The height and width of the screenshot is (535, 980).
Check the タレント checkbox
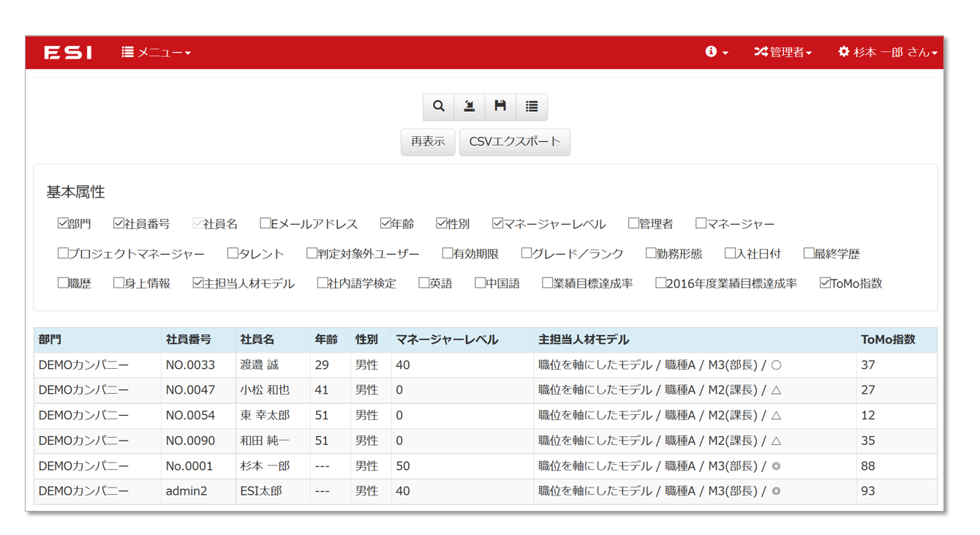pos(233,253)
